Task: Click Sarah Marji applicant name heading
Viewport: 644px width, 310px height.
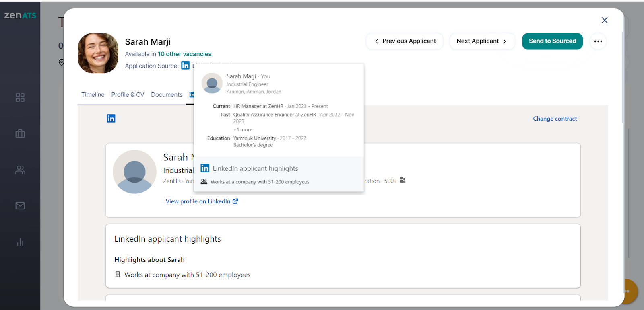Action: [x=148, y=42]
